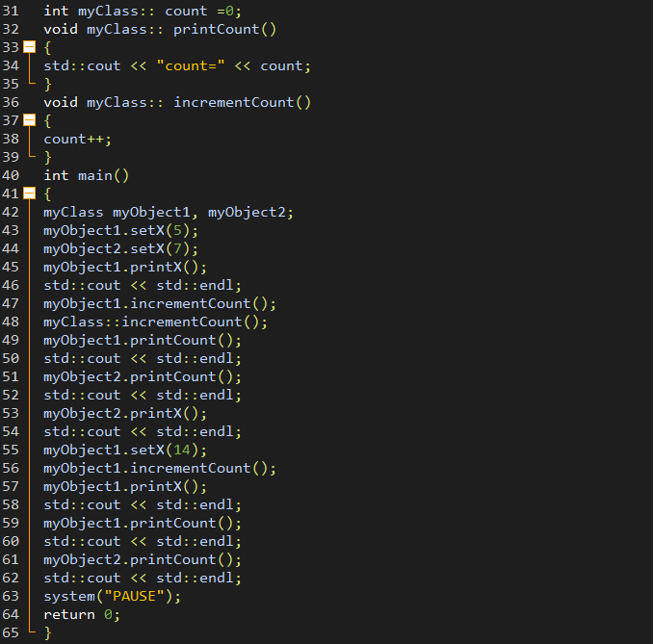This screenshot has width=653, height=644.
Task: Click 'myObject1.printX();' on line 57
Action: point(125,487)
